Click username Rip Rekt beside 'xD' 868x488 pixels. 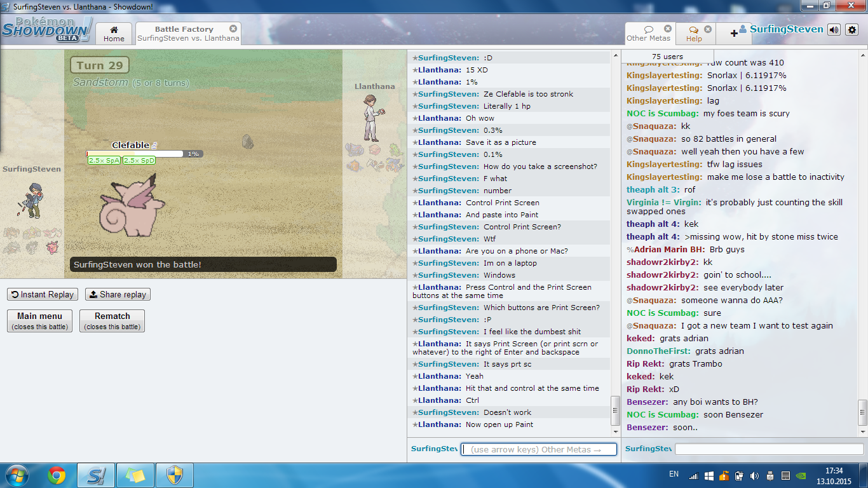tap(646, 390)
